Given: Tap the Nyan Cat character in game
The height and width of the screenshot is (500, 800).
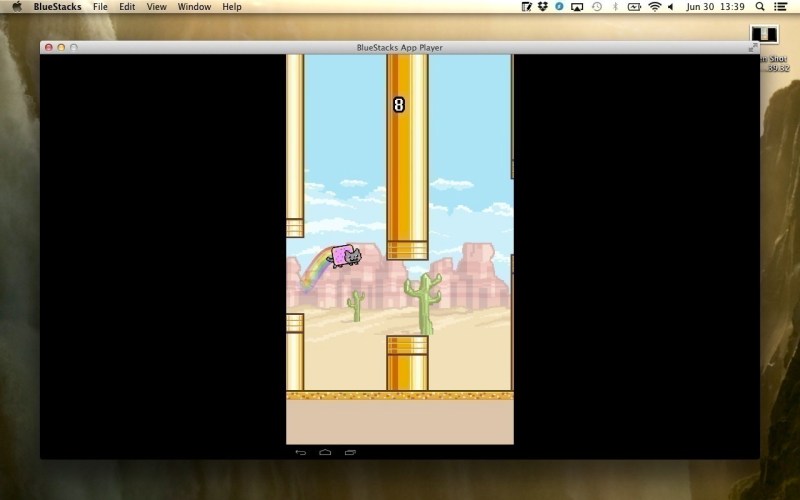Looking at the screenshot, I should [x=346, y=256].
